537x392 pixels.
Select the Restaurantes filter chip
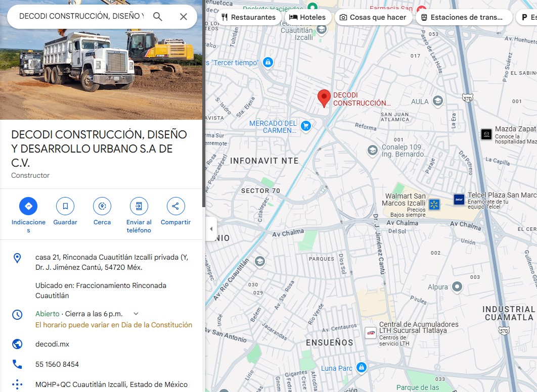(x=248, y=17)
